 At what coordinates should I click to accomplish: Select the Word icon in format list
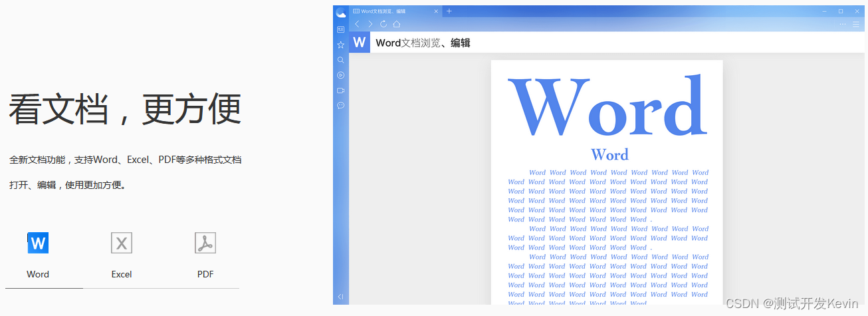38,243
